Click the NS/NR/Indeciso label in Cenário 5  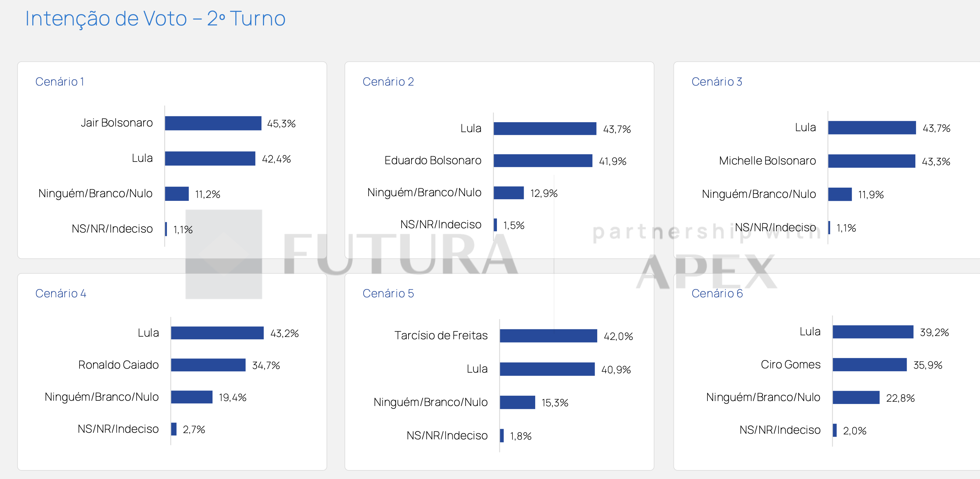(447, 436)
